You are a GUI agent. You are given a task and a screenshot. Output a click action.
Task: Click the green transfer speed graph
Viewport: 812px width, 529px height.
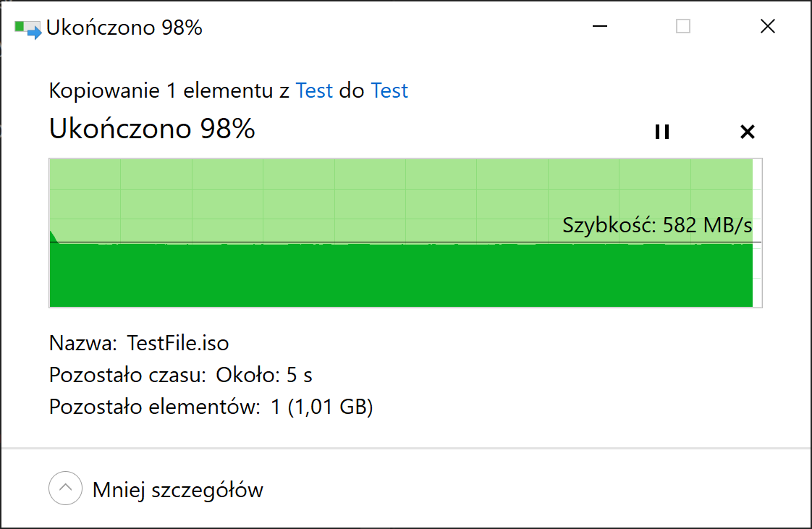(x=401, y=275)
